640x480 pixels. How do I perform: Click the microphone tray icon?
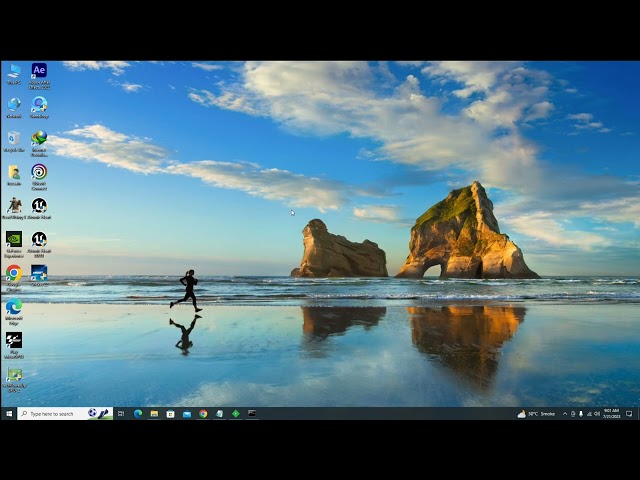coord(581,413)
